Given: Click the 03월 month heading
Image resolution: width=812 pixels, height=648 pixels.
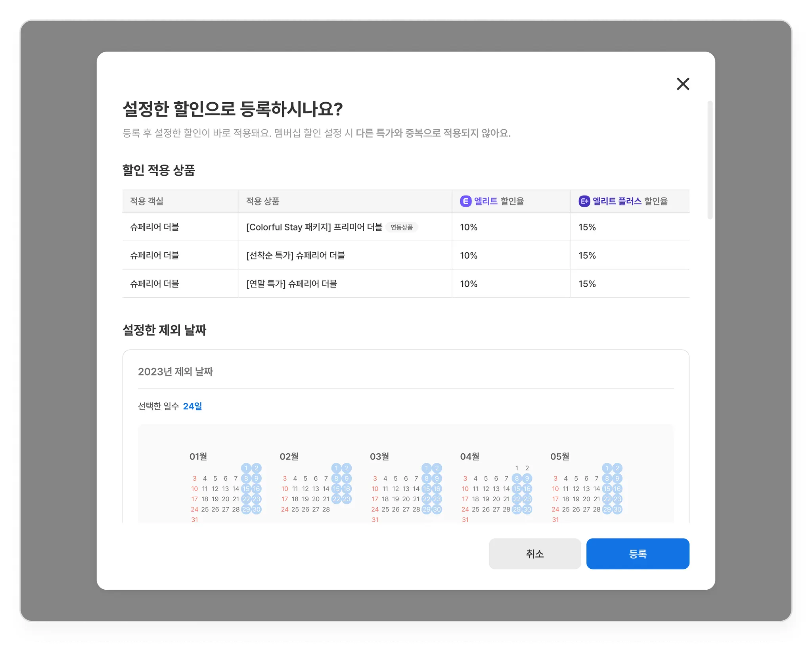Looking at the screenshot, I should point(379,456).
